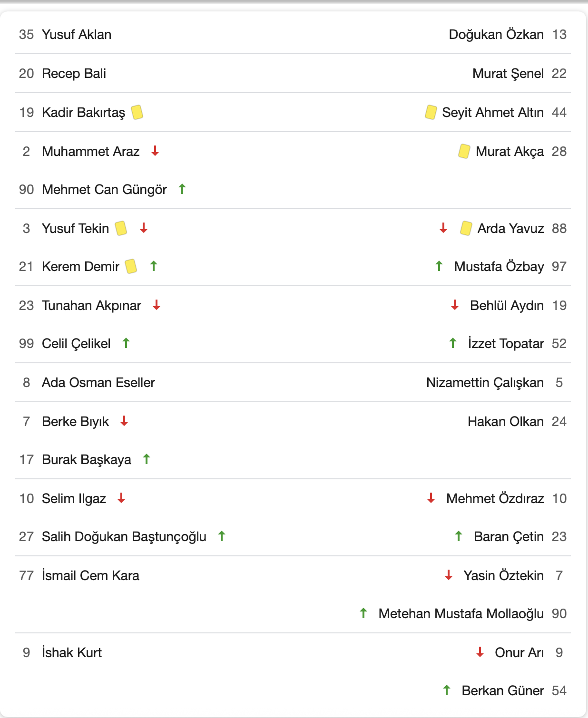The width and height of the screenshot is (588, 718).
Task: Click yellow card icon beside Kadir Bakırtaş
Action: (137, 112)
